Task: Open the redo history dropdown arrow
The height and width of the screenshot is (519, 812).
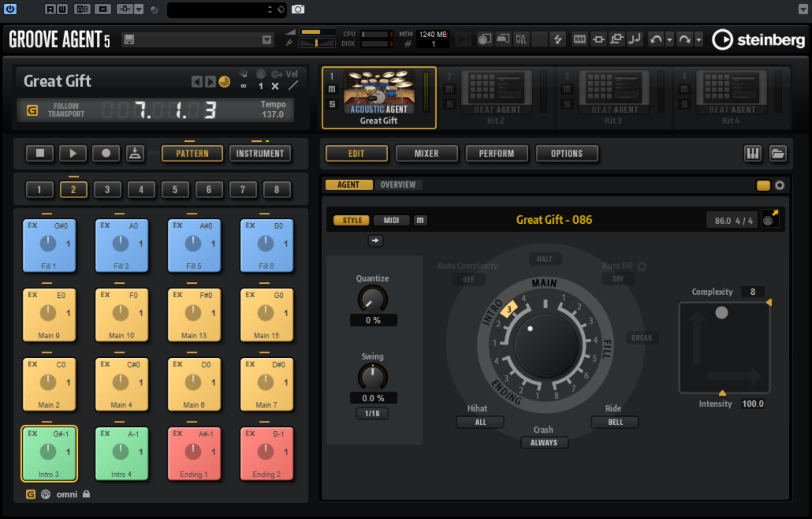Action: click(698, 40)
